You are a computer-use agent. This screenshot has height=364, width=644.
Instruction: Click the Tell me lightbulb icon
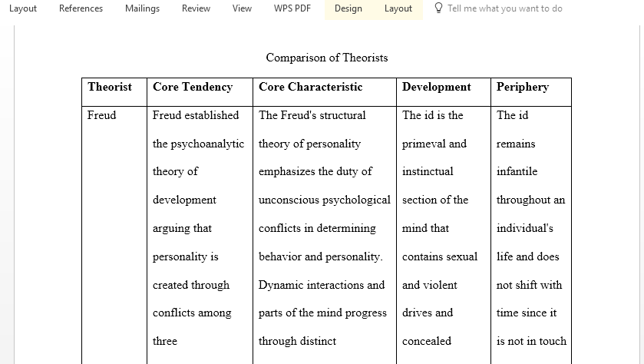tap(438, 8)
